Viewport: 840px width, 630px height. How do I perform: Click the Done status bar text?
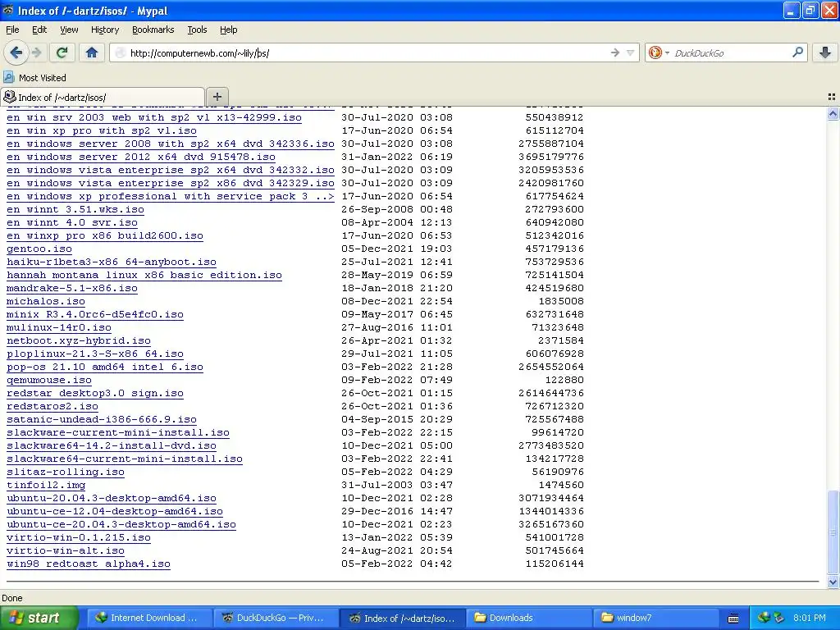(x=12, y=598)
